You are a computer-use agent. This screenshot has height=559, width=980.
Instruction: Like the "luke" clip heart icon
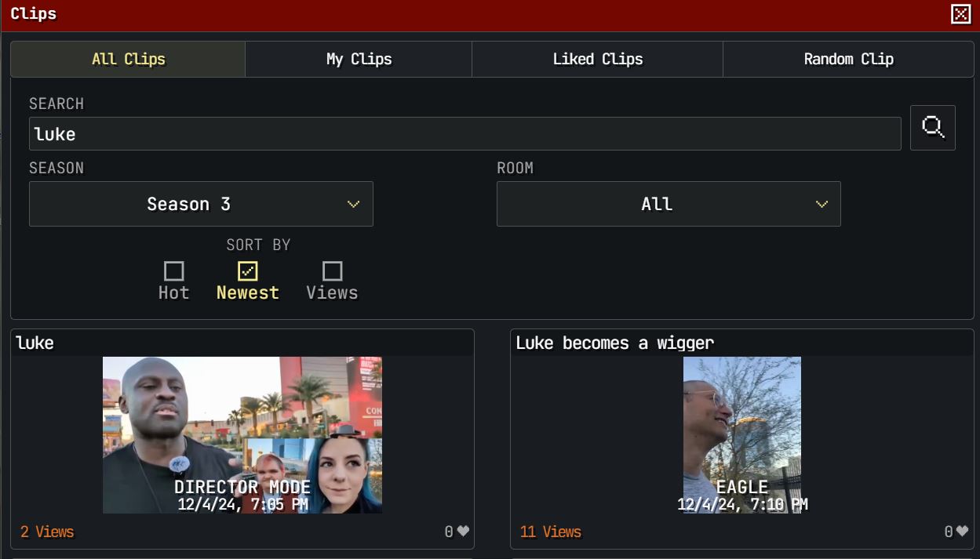(x=463, y=532)
